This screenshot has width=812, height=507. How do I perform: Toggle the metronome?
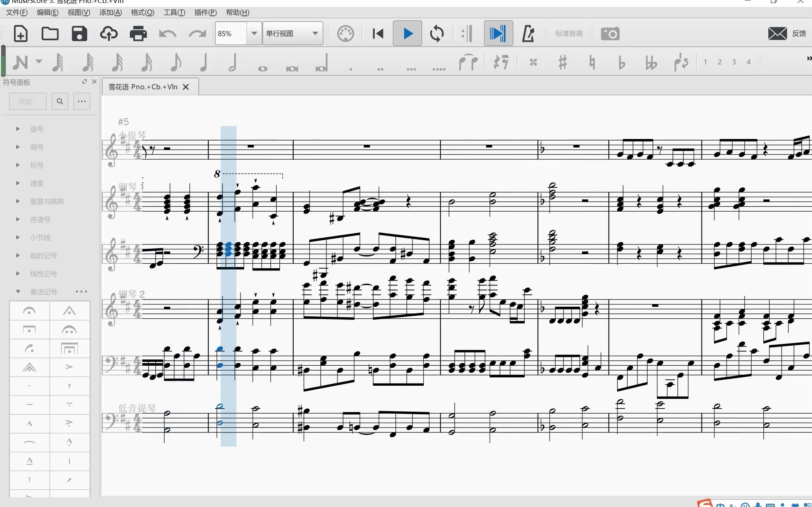[528, 34]
